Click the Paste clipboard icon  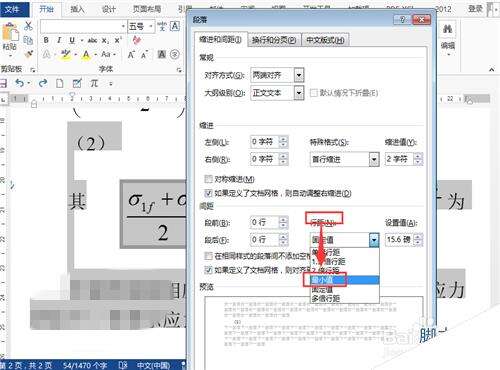(10, 33)
